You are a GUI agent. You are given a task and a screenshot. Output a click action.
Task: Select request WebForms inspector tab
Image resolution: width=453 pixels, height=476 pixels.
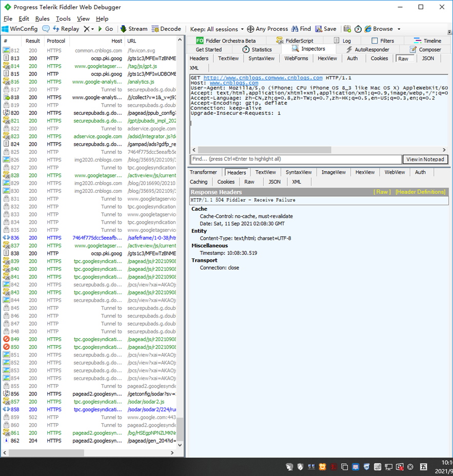click(x=296, y=58)
